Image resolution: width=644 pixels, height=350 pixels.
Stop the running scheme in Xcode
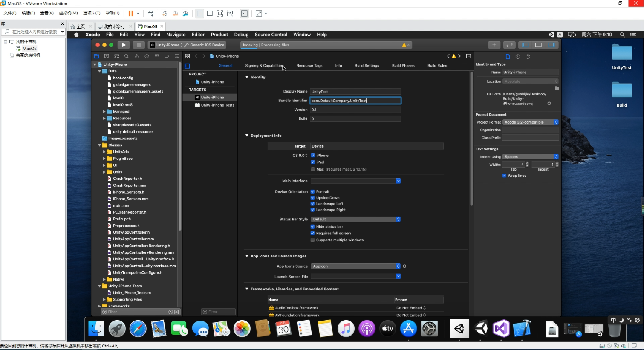pyautogui.click(x=139, y=45)
